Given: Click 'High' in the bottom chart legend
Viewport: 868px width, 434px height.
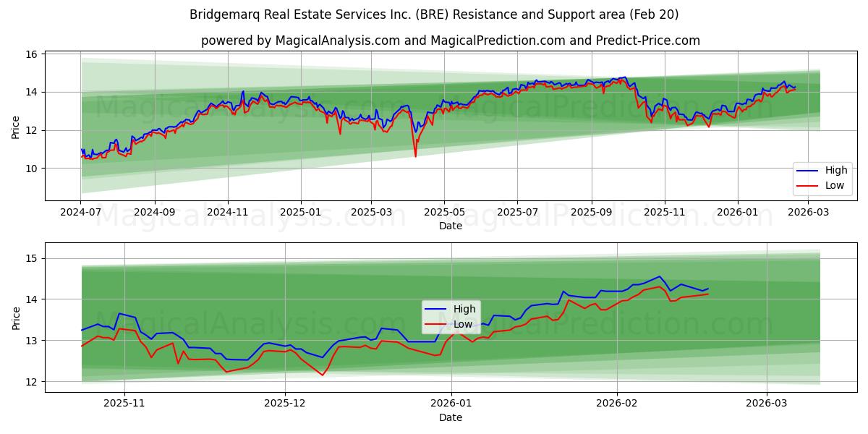Looking at the screenshot, I should pos(464,309).
